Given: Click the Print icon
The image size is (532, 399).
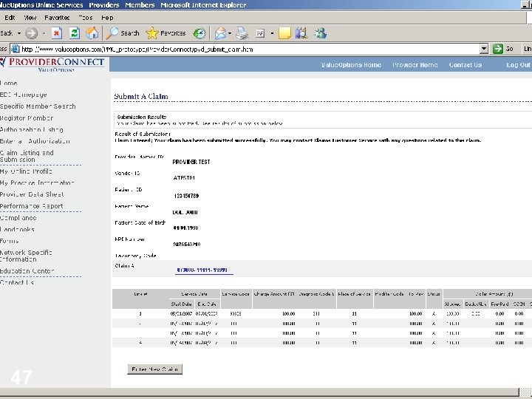Looking at the screenshot, I should pyautogui.click(x=242, y=33).
